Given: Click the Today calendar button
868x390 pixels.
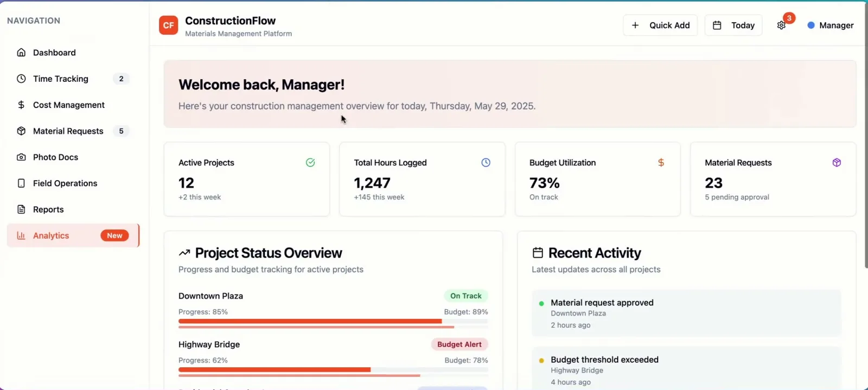Looking at the screenshot, I should click(x=733, y=25).
